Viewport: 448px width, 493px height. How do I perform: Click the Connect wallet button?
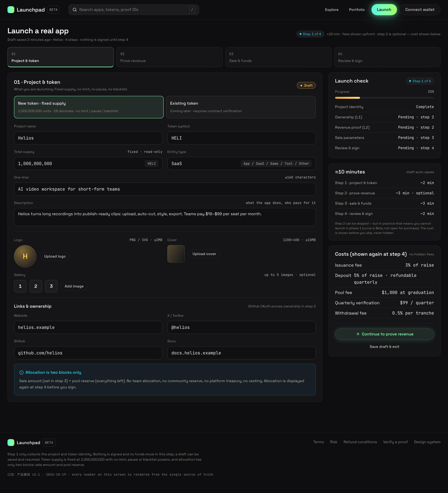(420, 9)
